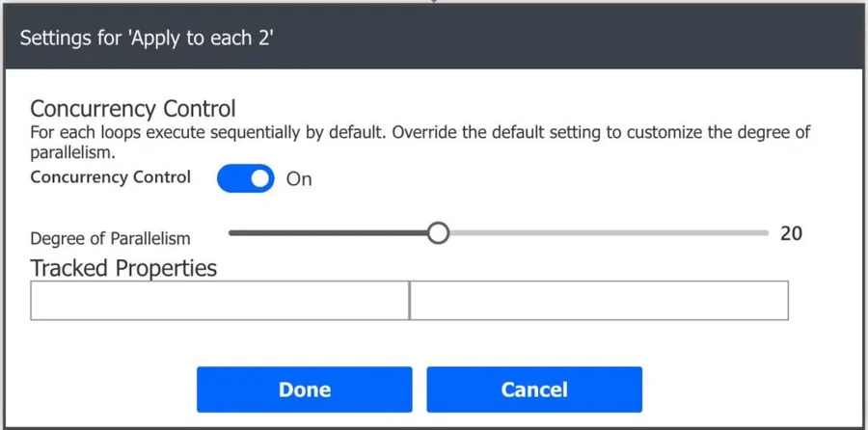Click the On label beside the toggle
This screenshot has height=430, width=868.
pyautogui.click(x=299, y=179)
